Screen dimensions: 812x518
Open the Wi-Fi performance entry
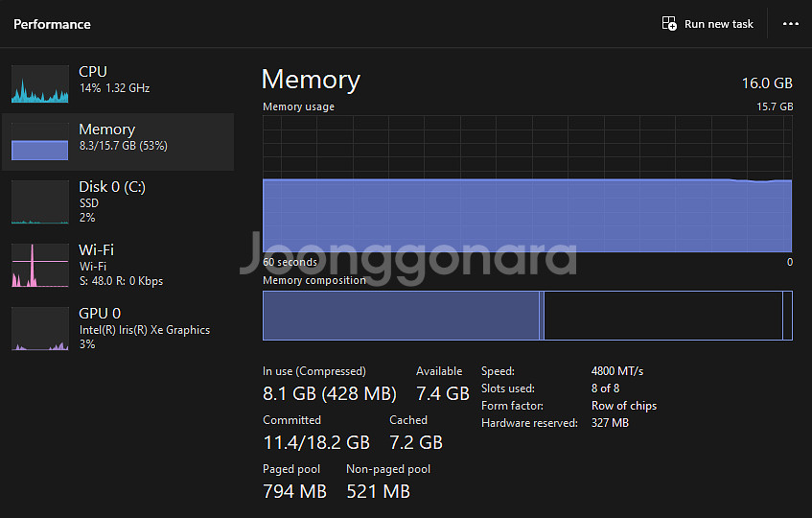coord(96,250)
